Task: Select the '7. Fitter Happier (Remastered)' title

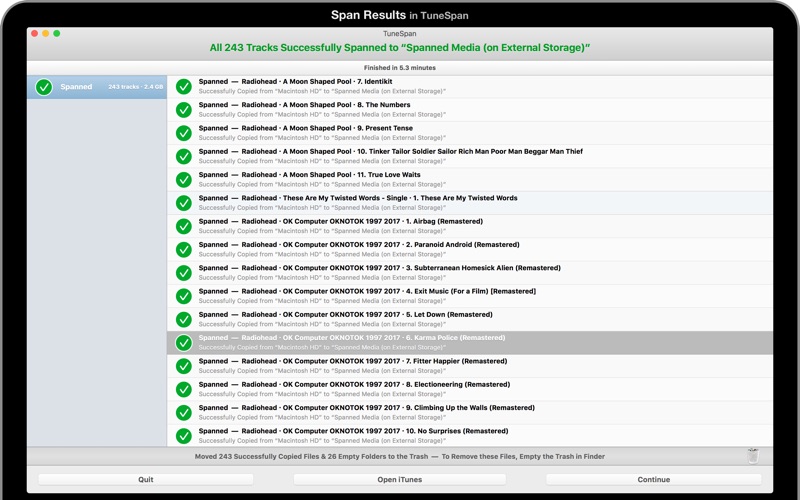Action: click(457, 361)
